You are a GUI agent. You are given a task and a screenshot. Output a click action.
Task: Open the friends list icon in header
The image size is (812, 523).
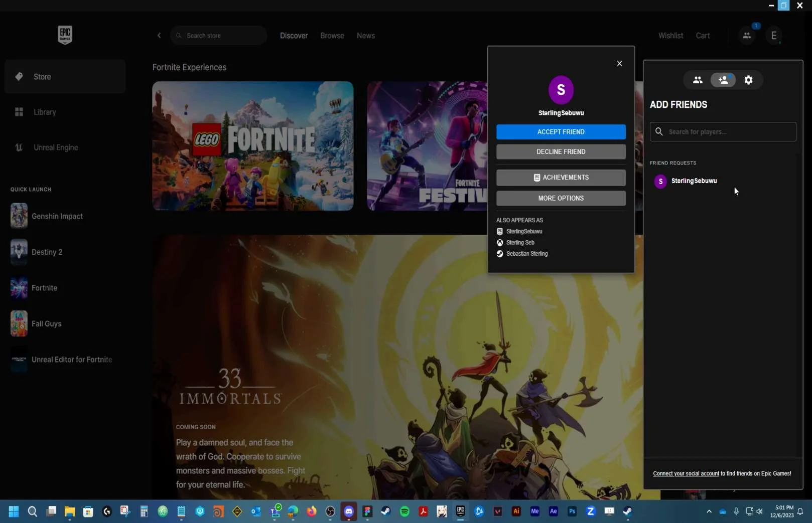point(747,36)
